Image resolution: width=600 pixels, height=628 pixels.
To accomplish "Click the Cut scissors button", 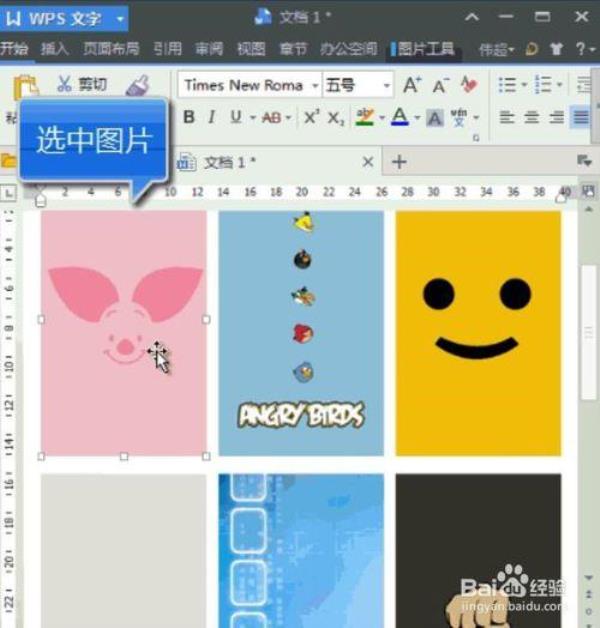I will [82, 84].
